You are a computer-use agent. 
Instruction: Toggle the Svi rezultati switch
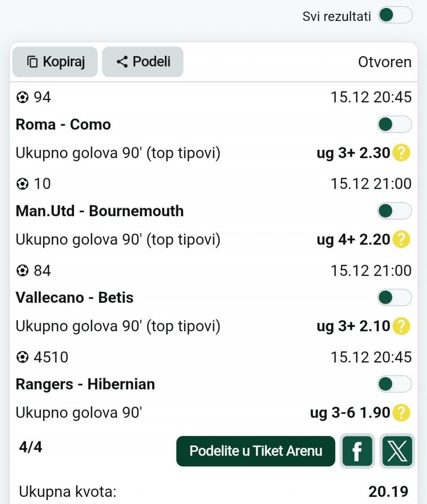395,16
